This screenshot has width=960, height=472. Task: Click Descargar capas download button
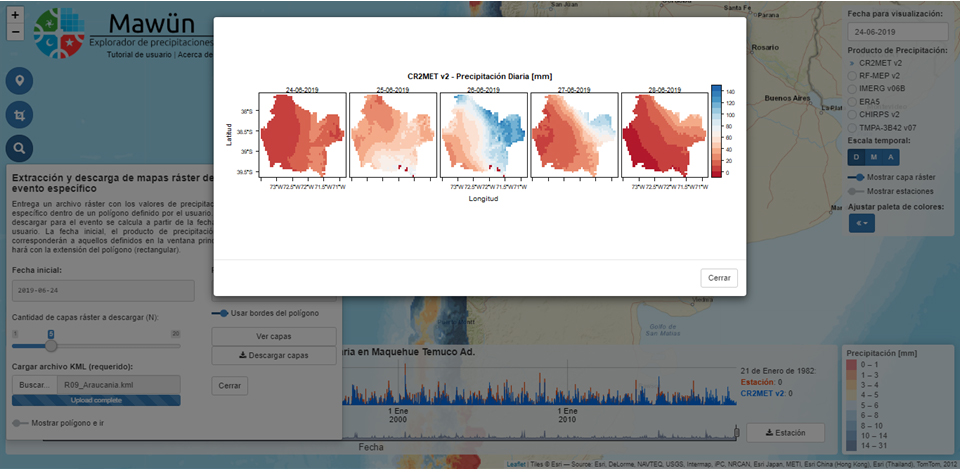274,356
